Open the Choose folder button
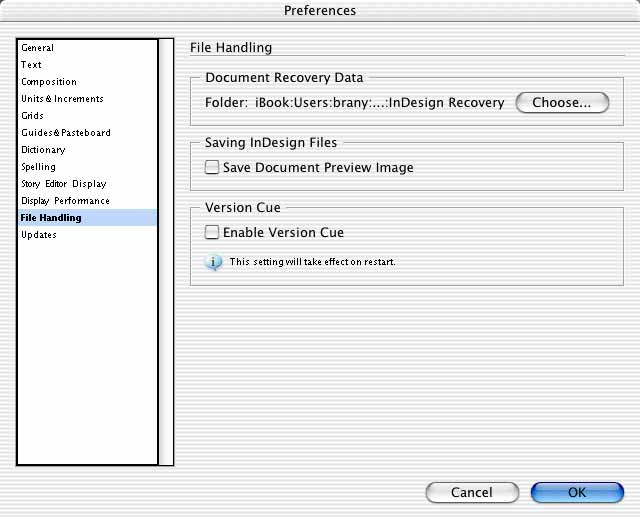640x517 pixels. [x=562, y=102]
